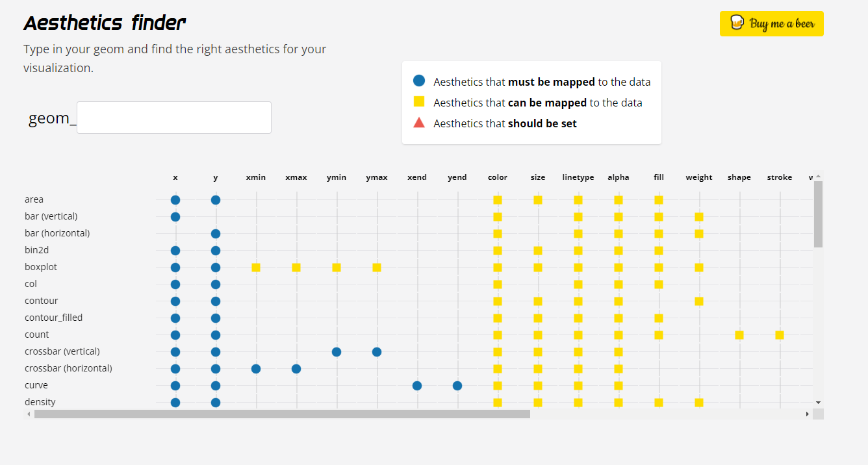Click crossbar (vertical) ymax blue dot
Image resolution: width=868 pixels, height=465 pixels.
tap(377, 352)
